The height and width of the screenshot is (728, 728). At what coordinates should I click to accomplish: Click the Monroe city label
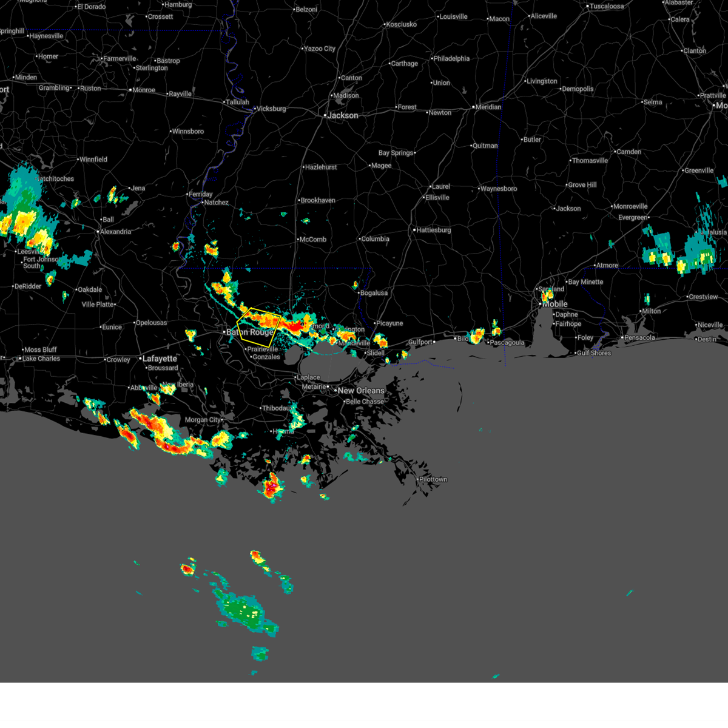tap(144, 90)
